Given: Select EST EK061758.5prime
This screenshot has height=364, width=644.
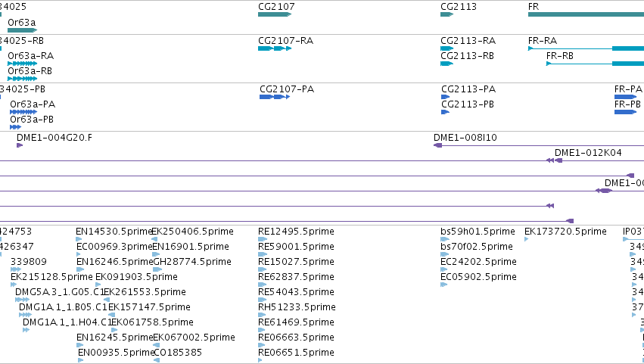Looking at the screenshot, I should tap(114, 330).
